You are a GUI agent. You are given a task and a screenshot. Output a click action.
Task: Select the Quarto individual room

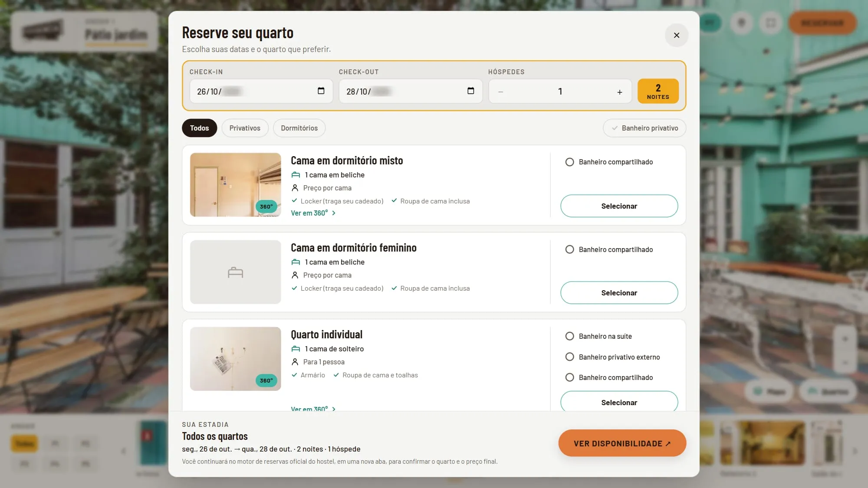[619, 402]
